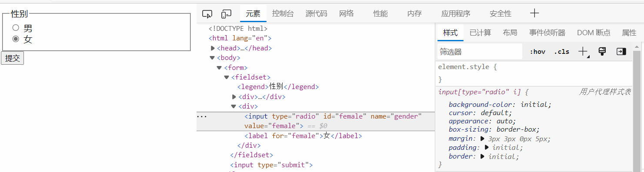Click the 男 label text
Image resolution: width=644 pixels, height=172 pixels.
(28, 29)
